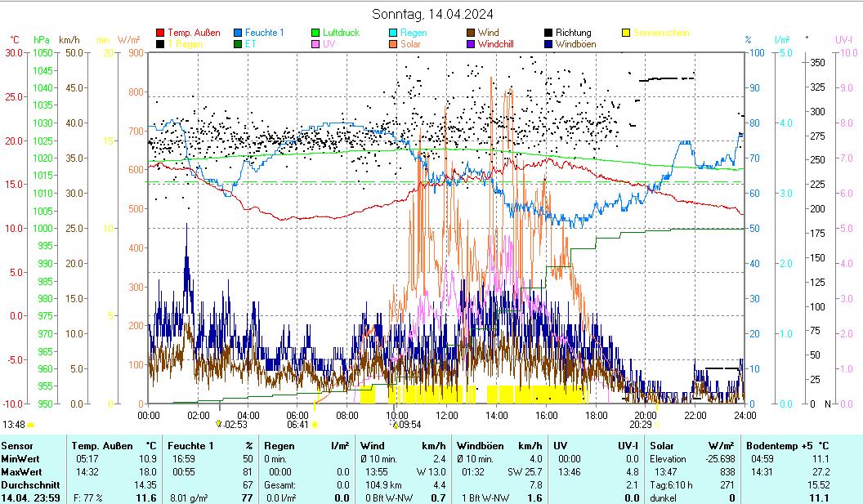Click the red Temp. Außen legend swatch

159,33
